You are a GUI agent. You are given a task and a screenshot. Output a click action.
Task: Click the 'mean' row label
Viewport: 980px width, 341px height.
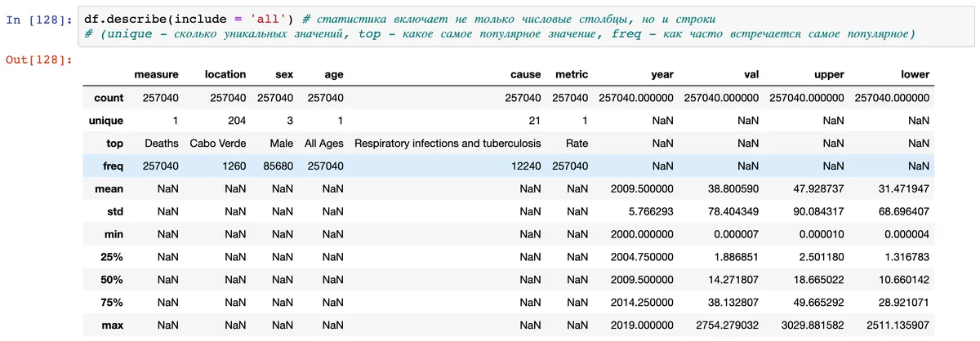(x=109, y=189)
